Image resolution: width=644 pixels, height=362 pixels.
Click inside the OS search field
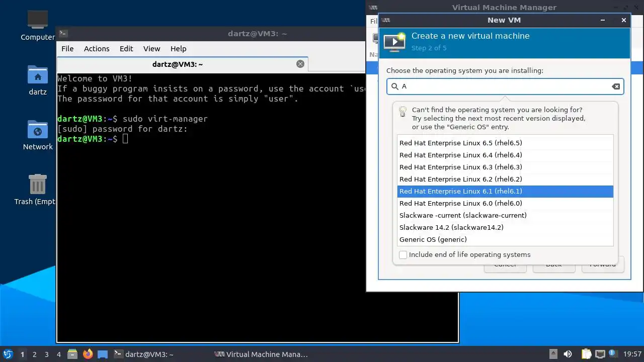(x=505, y=86)
